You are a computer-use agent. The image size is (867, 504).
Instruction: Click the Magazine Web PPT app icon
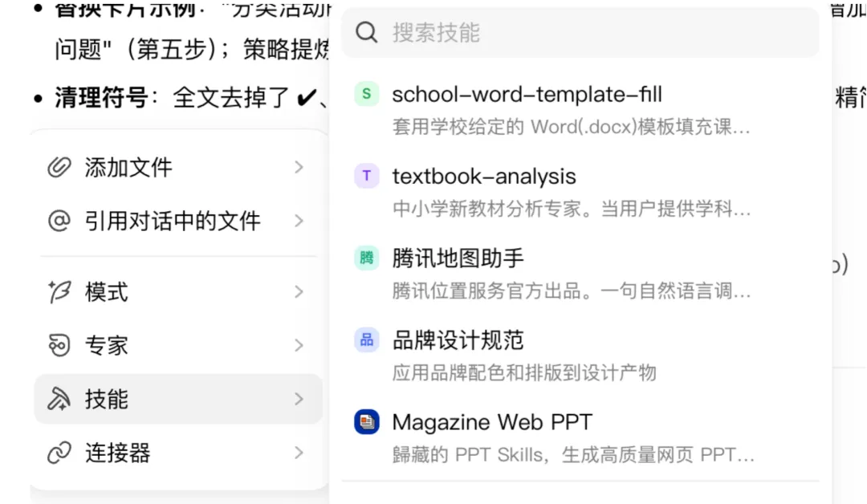367,421
